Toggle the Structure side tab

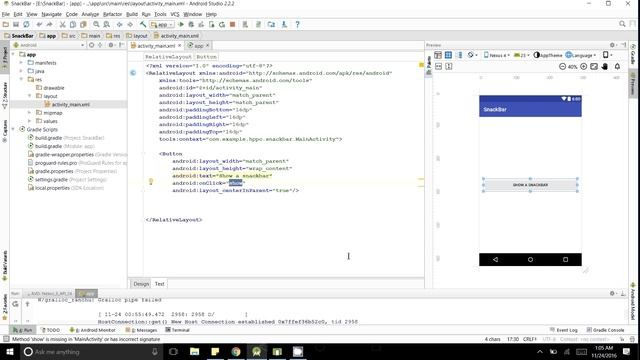coord(4,95)
